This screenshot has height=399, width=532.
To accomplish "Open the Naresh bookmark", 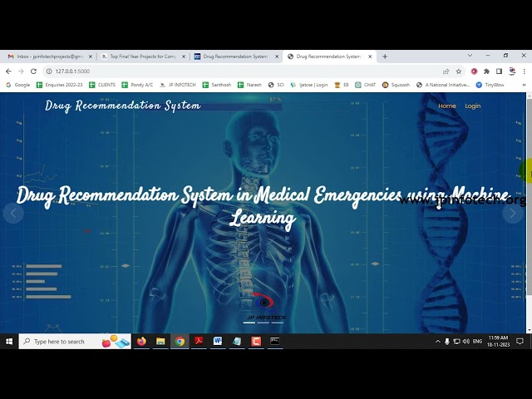I will click(x=249, y=85).
